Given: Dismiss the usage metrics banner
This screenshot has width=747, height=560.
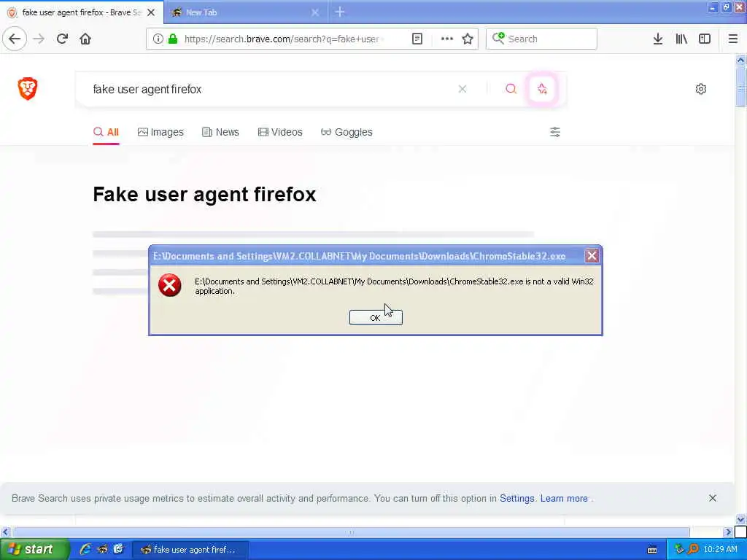Looking at the screenshot, I should click(712, 498).
